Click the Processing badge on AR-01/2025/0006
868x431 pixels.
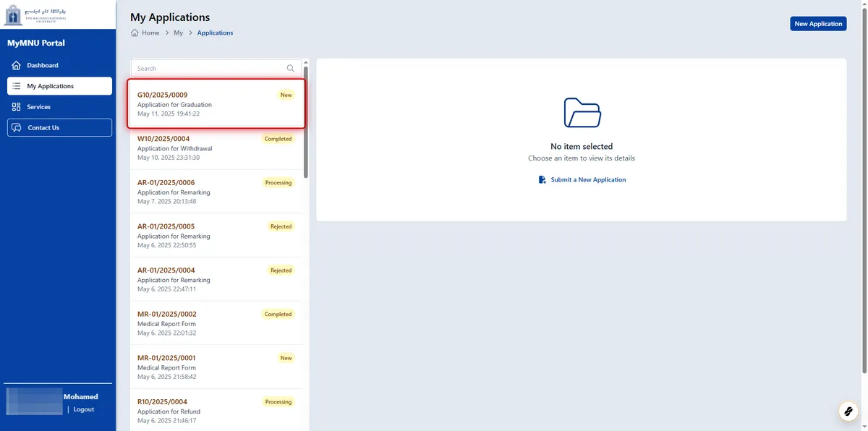coord(278,183)
